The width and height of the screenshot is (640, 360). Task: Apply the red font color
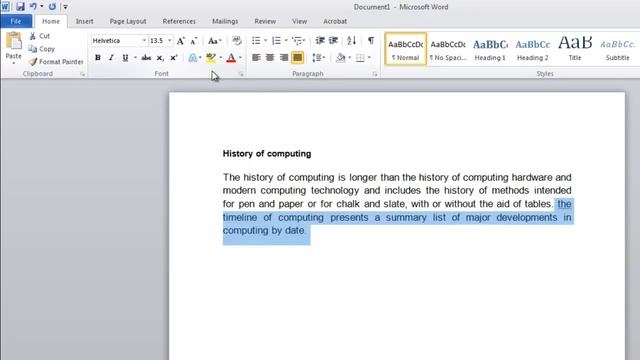coord(231,58)
